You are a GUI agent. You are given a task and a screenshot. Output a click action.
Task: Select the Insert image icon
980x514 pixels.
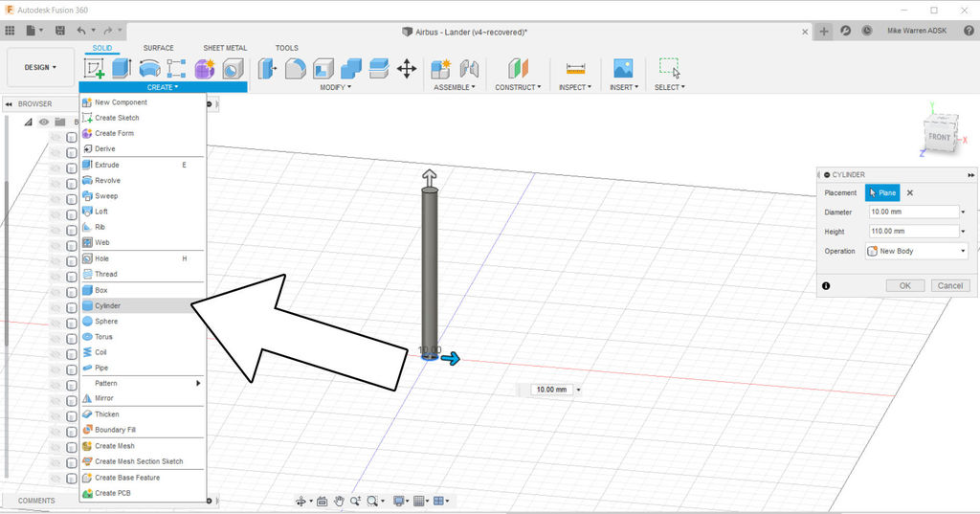pos(623,68)
